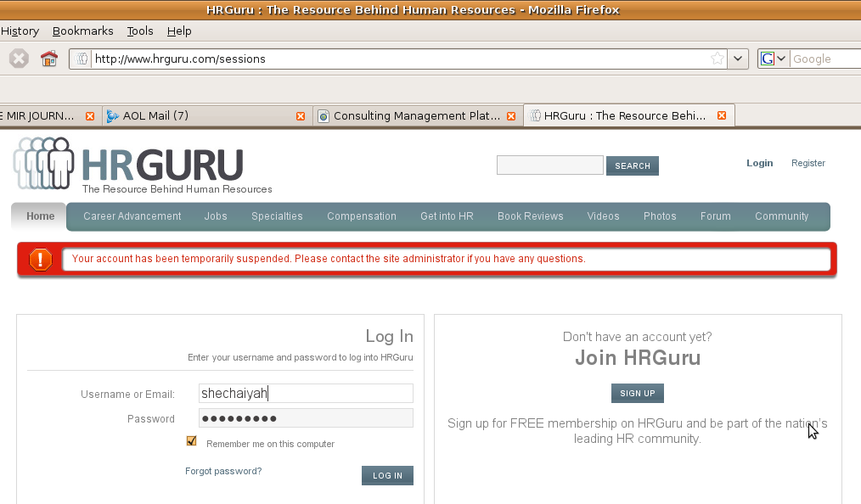Click the SIGN UP button
This screenshot has width=861, height=504.
point(638,393)
